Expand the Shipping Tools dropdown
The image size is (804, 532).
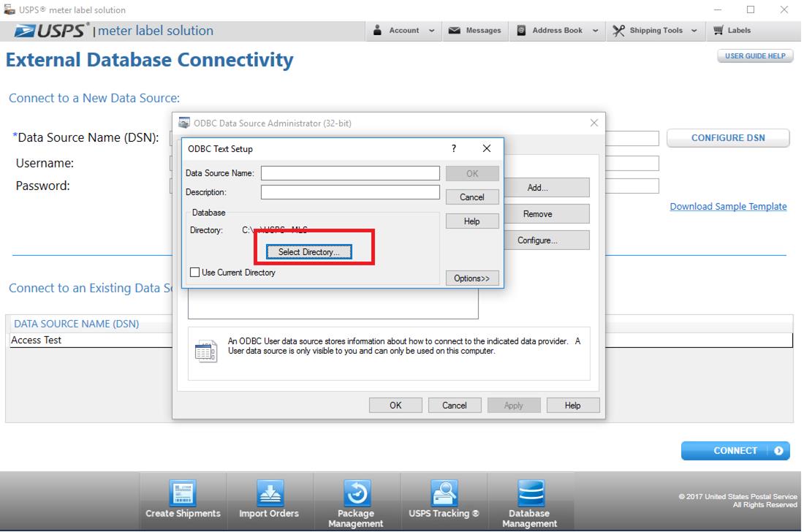point(694,31)
